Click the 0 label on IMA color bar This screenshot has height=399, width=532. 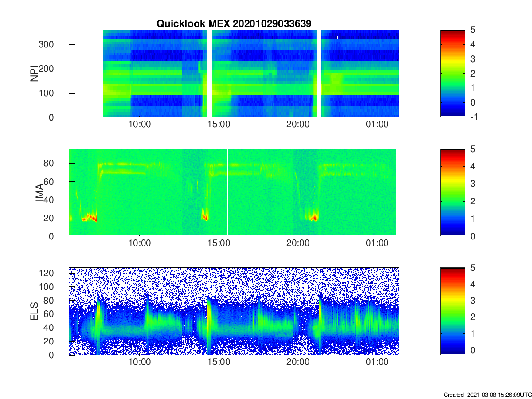coord(472,236)
